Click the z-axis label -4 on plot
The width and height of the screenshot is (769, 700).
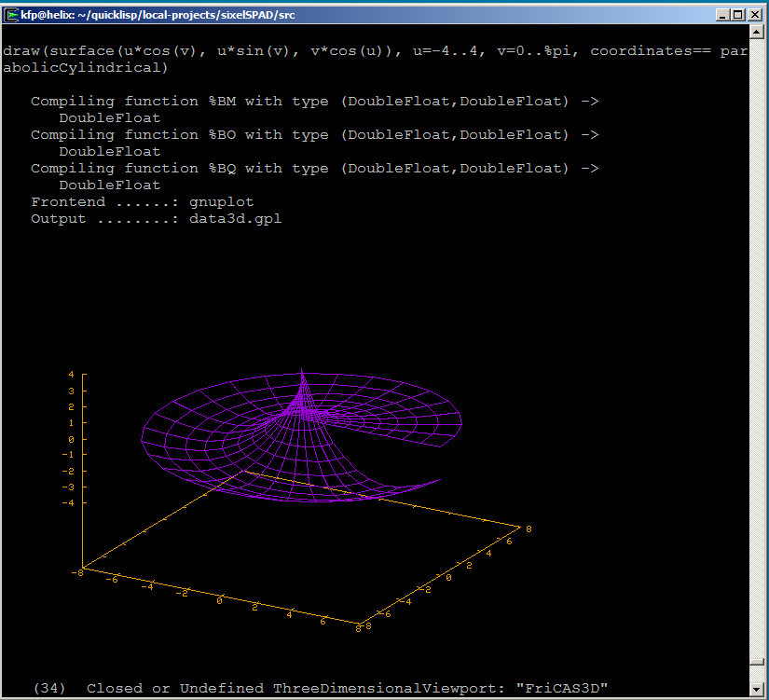click(x=68, y=502)
